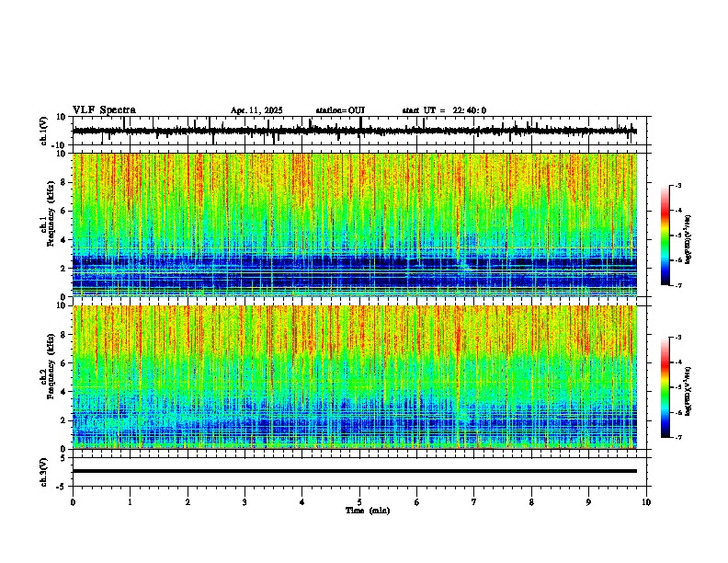Click time axis tick label '7'
This screenshot has height=563, width=728.
tap(474, 502)
